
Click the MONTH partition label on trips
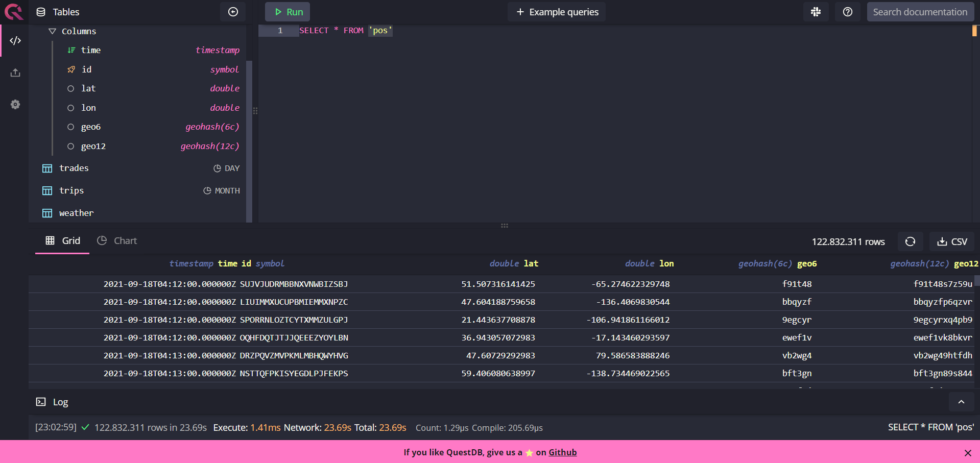point(222,191)
